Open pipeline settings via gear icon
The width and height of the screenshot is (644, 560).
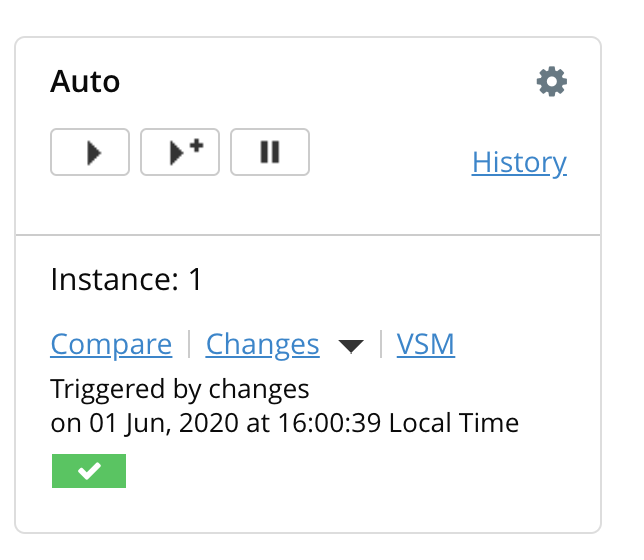click(551, 81)
